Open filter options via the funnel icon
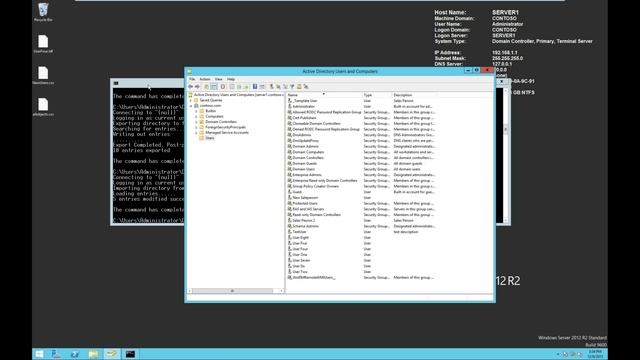This screenshot has width=640, height=360. (x=292, y=87)
